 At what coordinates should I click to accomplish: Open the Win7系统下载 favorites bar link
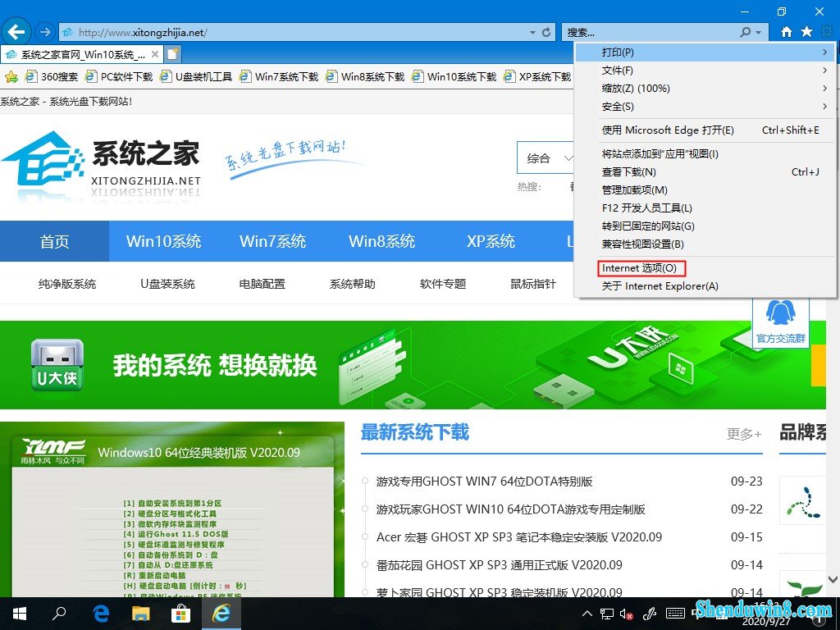279,76
